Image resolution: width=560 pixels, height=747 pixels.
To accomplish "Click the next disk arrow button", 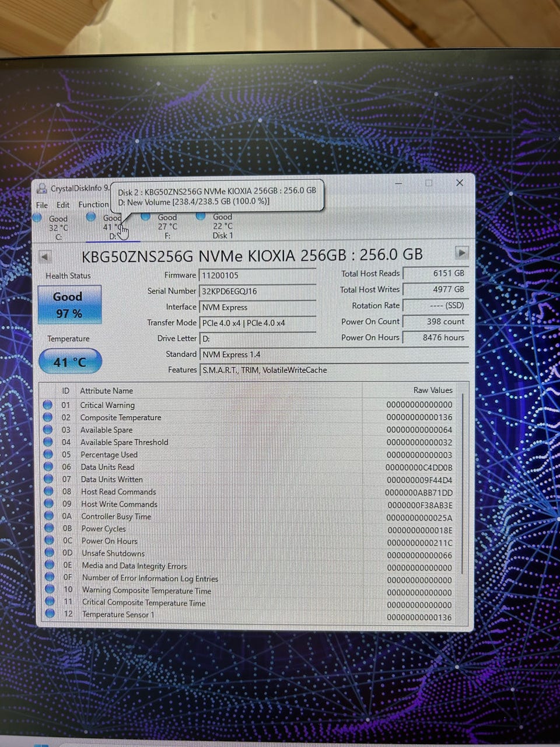I will [461, 253].
